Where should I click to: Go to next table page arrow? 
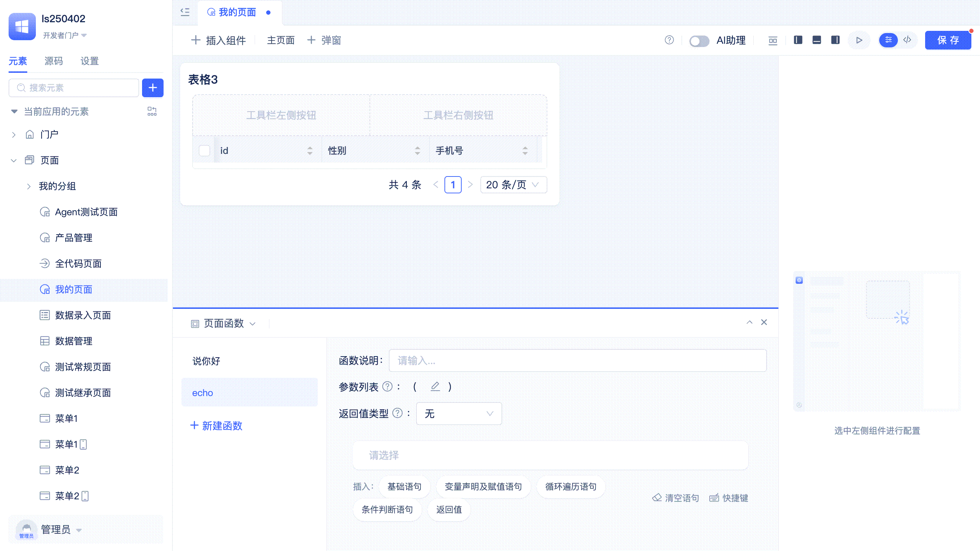tap(470, 184)
